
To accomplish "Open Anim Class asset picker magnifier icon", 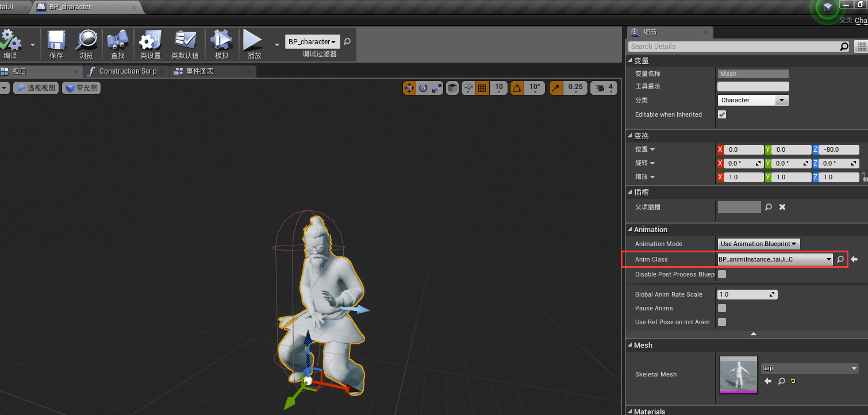I will point(840,259).
